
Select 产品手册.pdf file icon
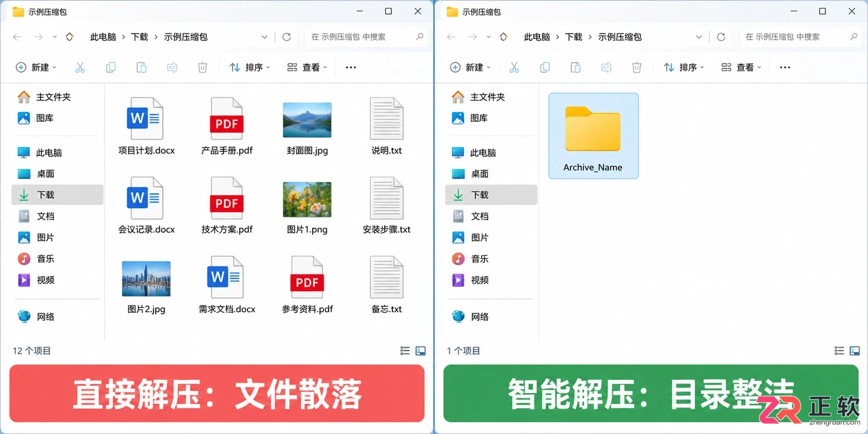[x=227, y=119]
